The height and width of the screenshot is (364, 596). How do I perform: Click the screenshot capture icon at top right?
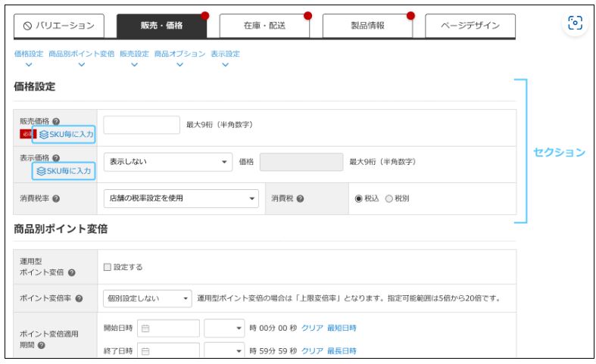[x=576, y=23]
